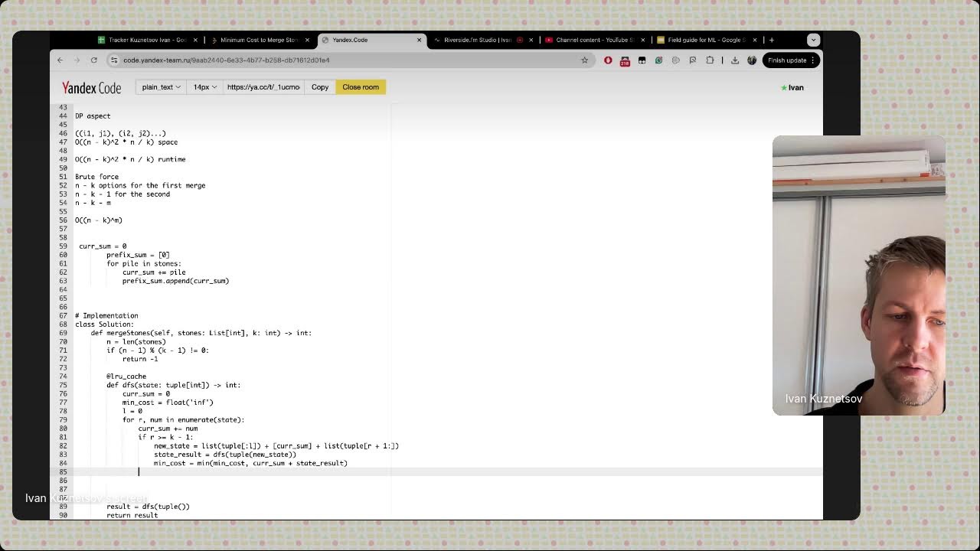Click the browser forward arrow

pos(77,60)
